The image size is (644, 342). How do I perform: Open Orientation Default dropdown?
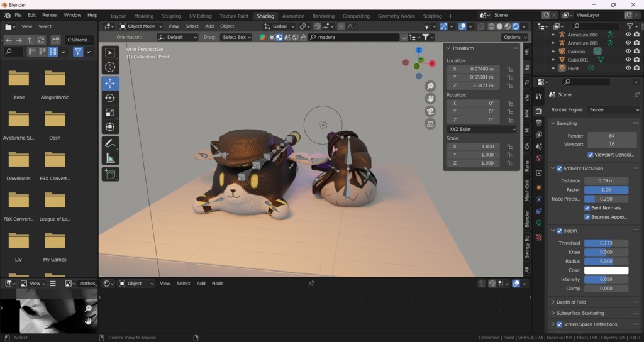(x=177, y=37)
